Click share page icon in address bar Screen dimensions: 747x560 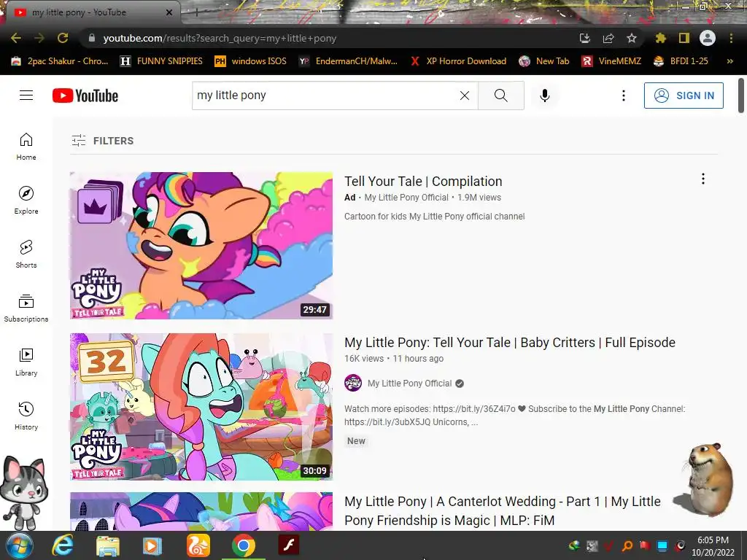point(608,38)
